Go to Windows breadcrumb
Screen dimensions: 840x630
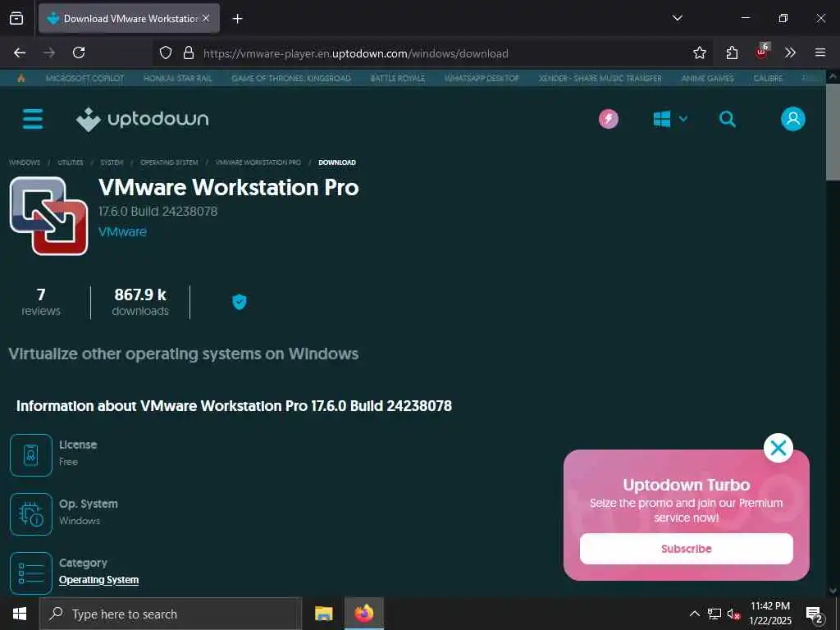(25, 162)
